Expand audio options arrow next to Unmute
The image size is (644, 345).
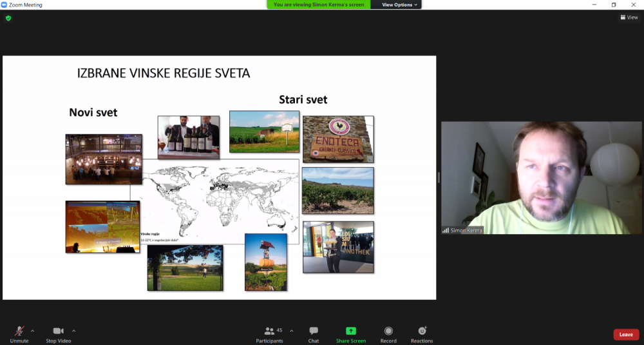pos(33,330)
